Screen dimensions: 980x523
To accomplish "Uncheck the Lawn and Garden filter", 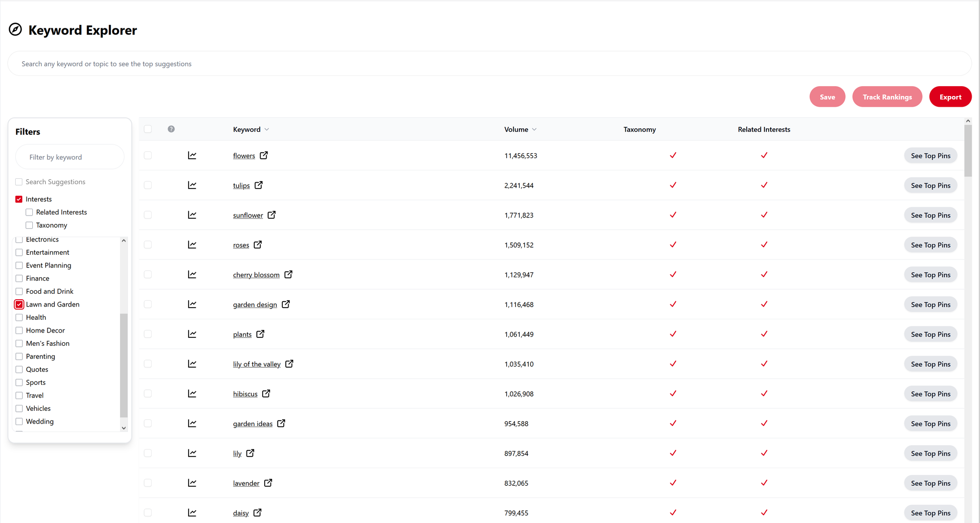I will coord(19,304).
